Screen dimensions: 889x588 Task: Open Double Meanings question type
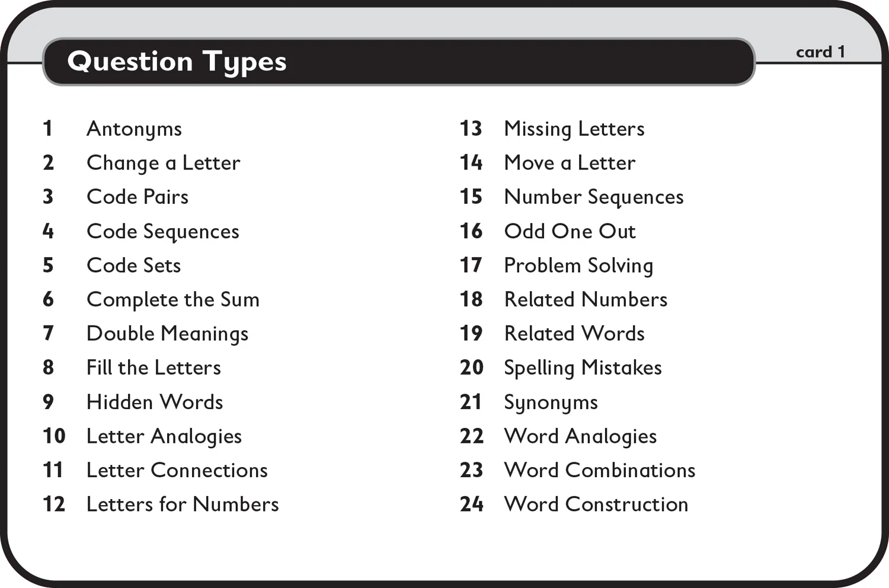[168, 334]
